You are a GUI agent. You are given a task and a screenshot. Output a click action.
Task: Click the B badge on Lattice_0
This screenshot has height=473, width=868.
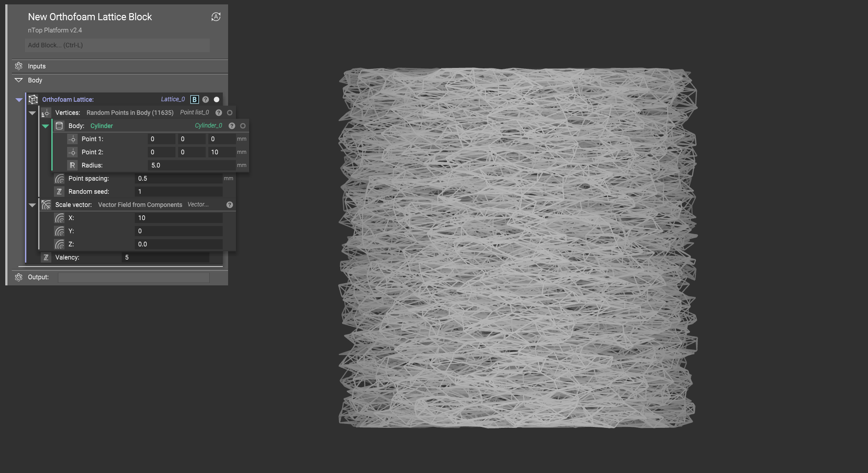pos(194,100)
